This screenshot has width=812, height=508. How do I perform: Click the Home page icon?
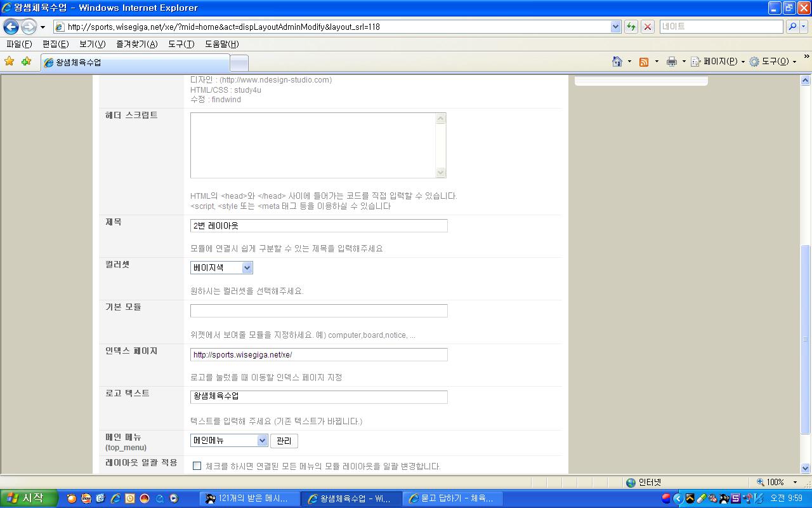(617, 62)
